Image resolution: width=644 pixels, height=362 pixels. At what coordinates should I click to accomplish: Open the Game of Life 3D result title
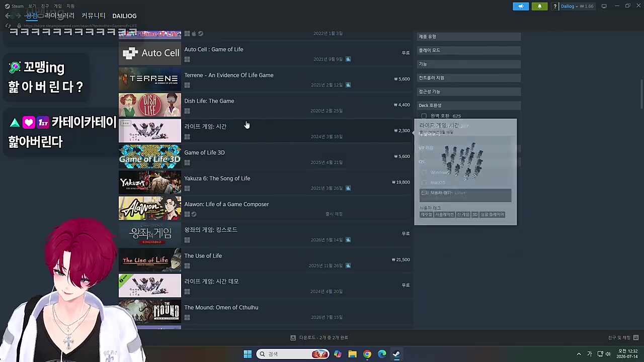(204, 152)
